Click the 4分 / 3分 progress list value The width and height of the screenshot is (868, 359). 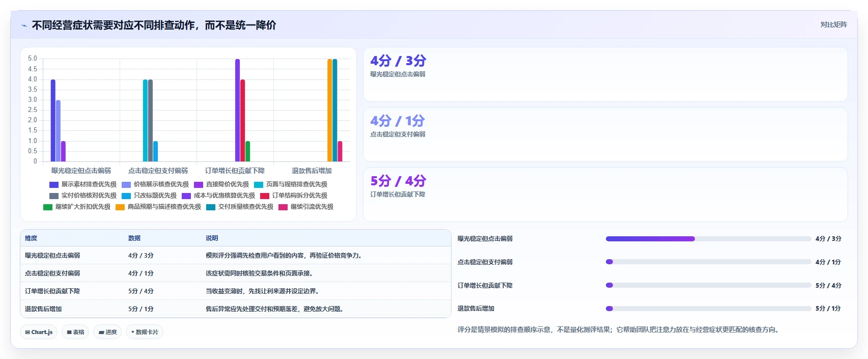(828, 239)
